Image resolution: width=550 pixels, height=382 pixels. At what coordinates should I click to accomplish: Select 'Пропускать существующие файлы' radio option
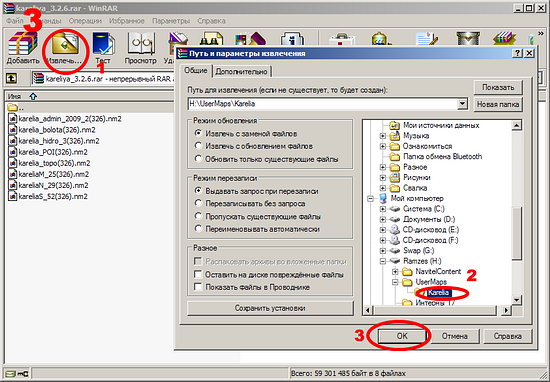click(199, 216)
